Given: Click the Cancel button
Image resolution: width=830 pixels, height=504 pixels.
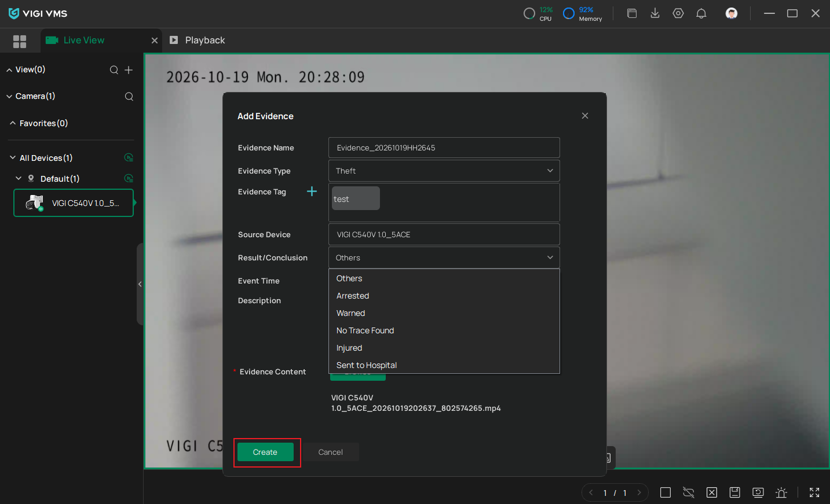Looking at the screenshot, I should (331, 452).
